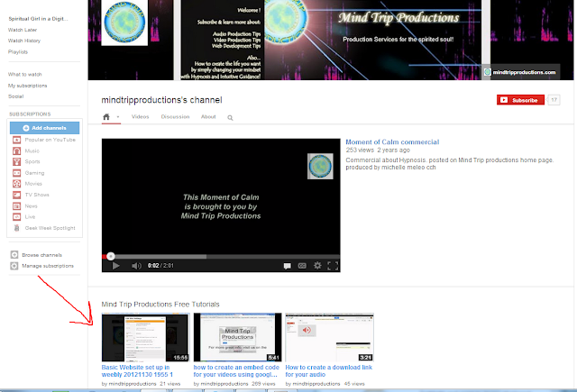Select the Popular on YouTube text

(50, 140)
